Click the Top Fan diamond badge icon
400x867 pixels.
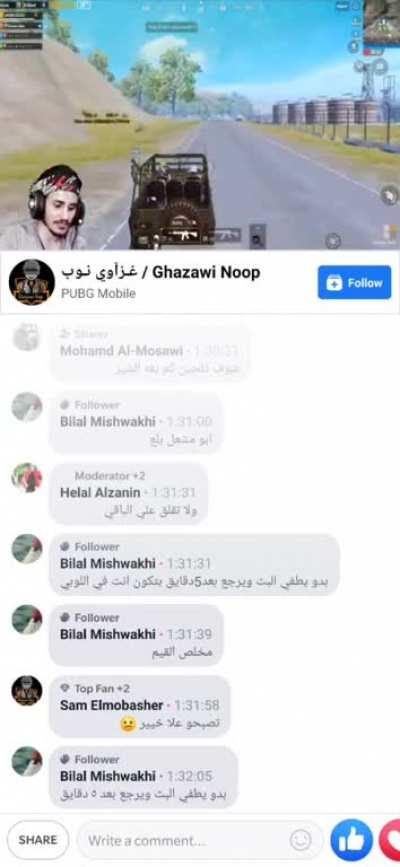(x=65, y=688)
